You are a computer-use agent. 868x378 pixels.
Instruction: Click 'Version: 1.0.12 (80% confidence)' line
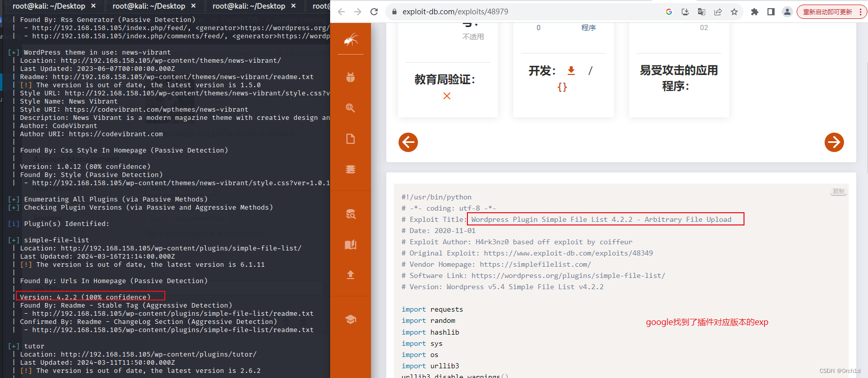click(x=85, y=166)
